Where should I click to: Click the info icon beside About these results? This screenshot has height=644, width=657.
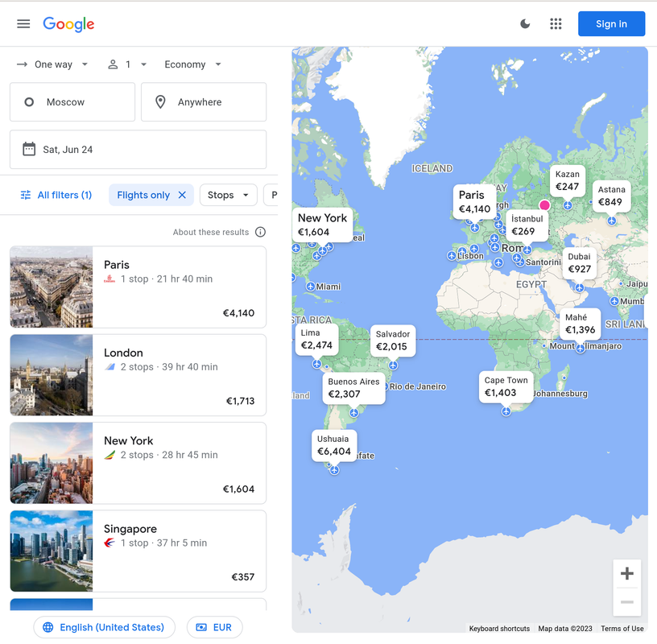[260, 232]
